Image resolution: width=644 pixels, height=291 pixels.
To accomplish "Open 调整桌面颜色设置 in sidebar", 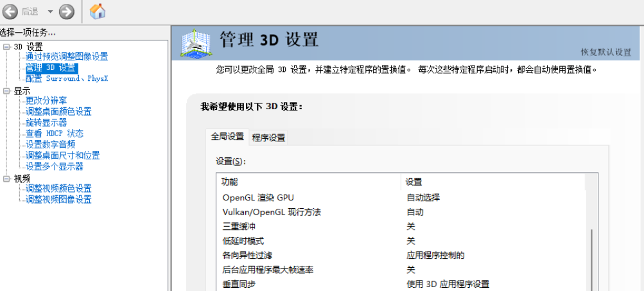I will tap(58, 111).
